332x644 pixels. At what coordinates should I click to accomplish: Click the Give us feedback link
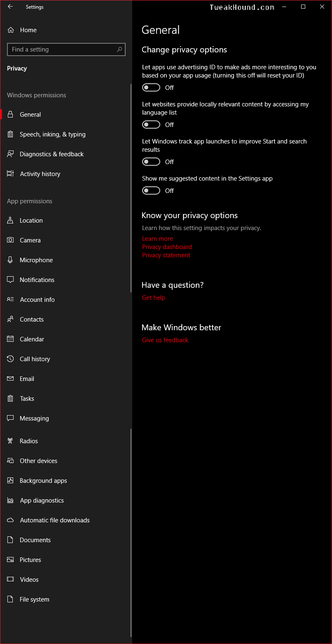pos(165,340)
